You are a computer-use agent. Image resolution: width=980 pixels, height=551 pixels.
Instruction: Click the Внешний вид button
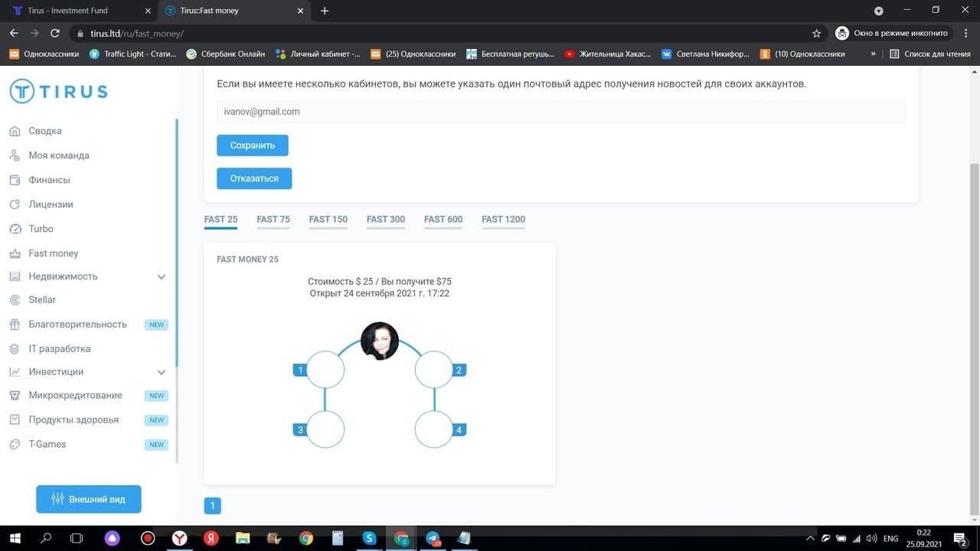tap(89, 499)
